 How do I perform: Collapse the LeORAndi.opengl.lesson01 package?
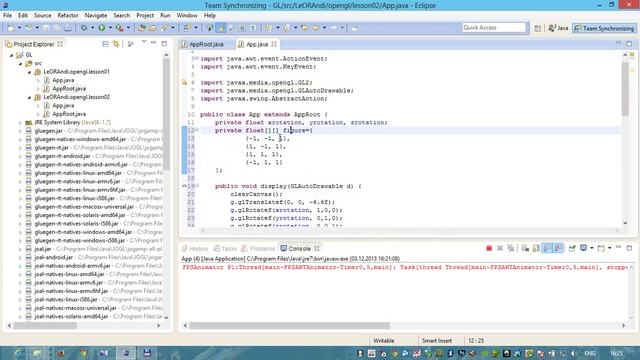point(29,72)
